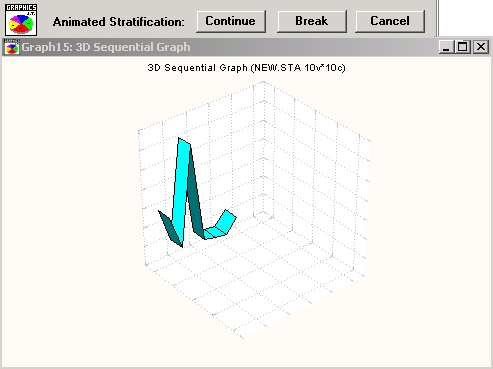Cancel the animated stratification
Image resolution: width=493 pixels, height=369 pixels.
(390, 21)
